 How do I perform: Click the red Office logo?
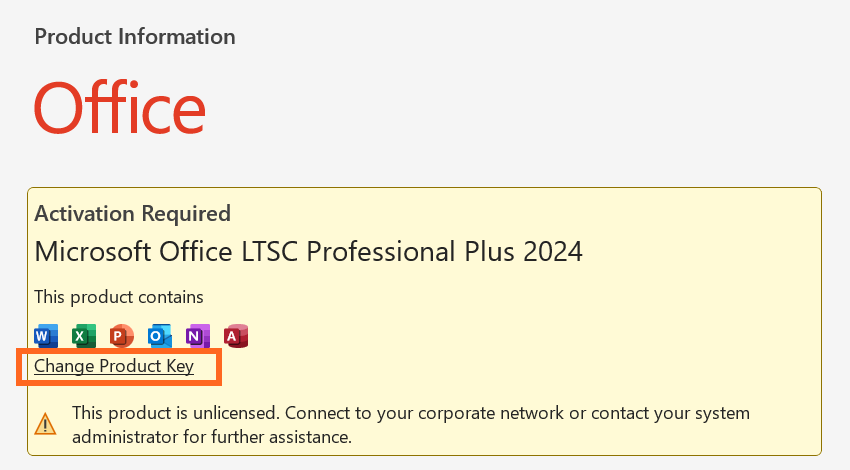pos(120,108)
